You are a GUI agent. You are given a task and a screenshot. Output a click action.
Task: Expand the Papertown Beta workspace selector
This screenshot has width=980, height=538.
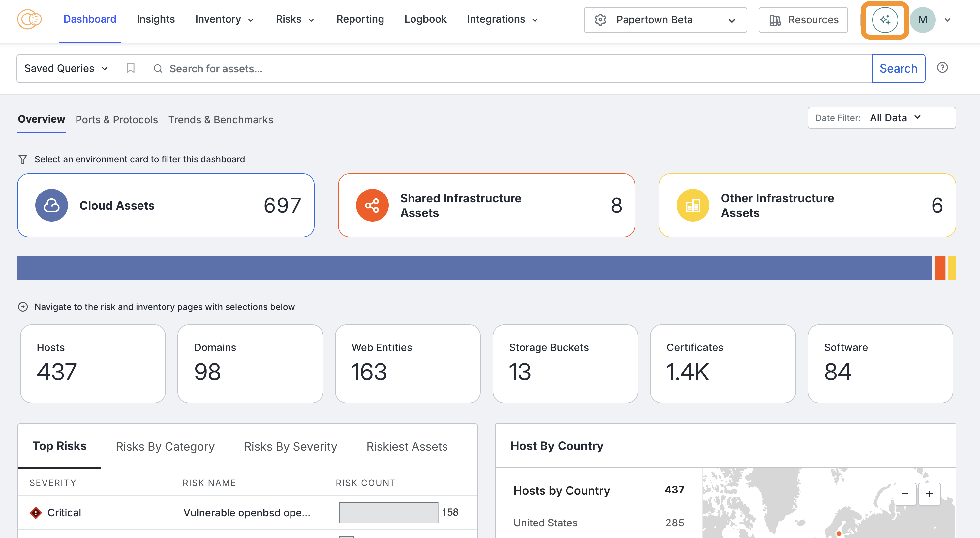(x=665, y=20)
